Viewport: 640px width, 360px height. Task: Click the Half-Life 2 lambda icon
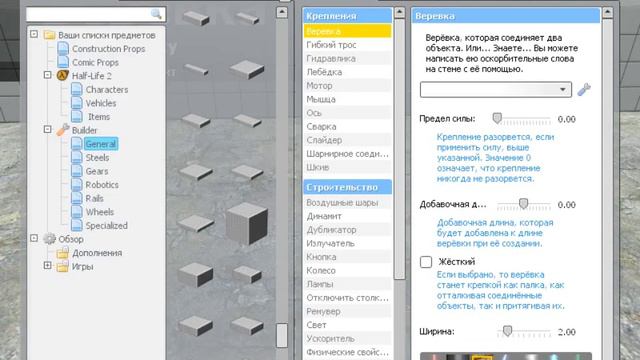tap(62, 76)
